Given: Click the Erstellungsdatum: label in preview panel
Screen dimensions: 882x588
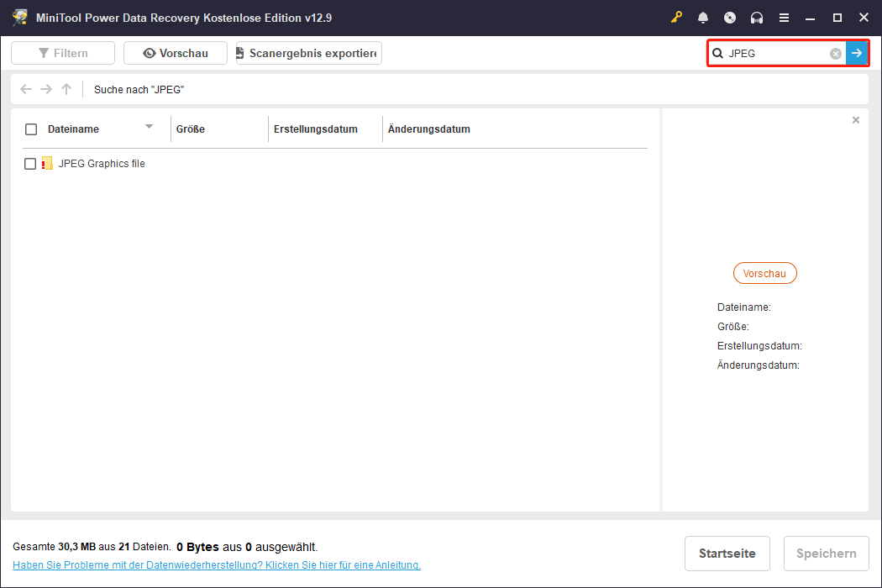Looking at the screenshot, I should pos(759,345).
